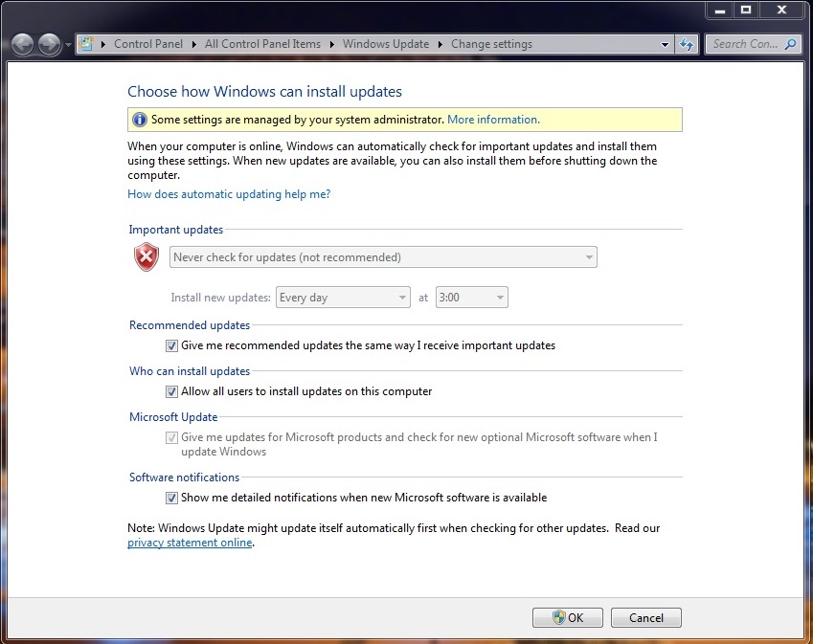Screen dimensions: 813x644
Task: Click the Software notifications section label
Action: point(184,477)
